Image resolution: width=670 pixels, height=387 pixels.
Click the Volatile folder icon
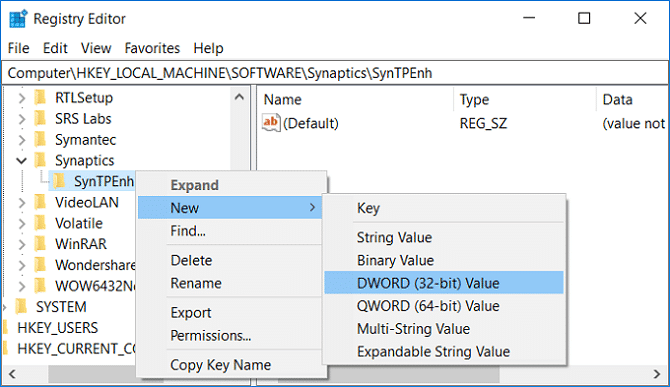coord(40,223)
